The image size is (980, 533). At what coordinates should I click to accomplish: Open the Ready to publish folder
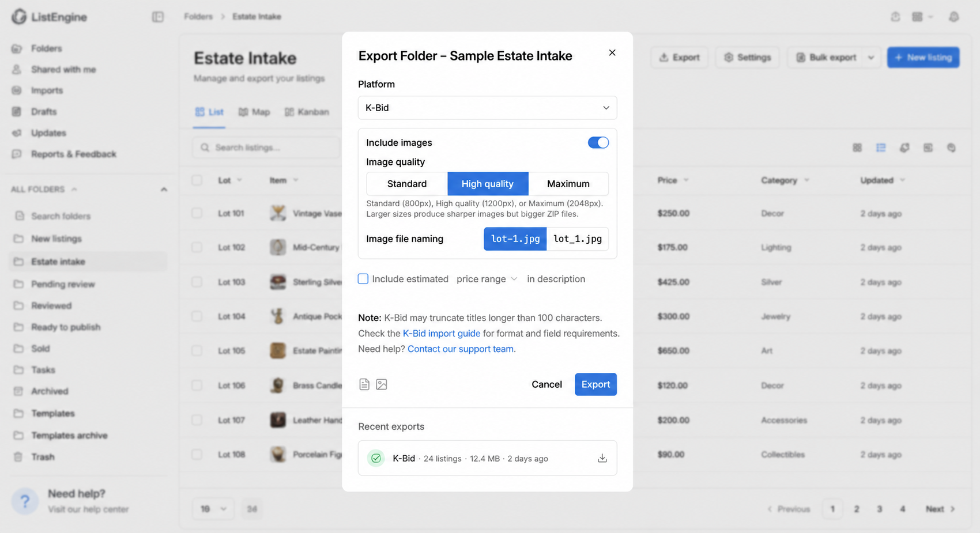pos(66,327)
